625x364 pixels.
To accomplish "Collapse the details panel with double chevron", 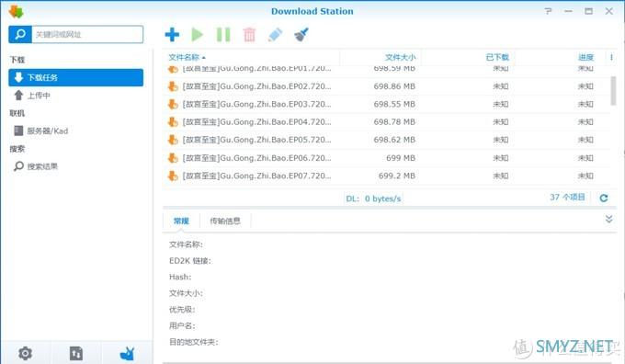I will pyautogui.click(x=608, y=219).
